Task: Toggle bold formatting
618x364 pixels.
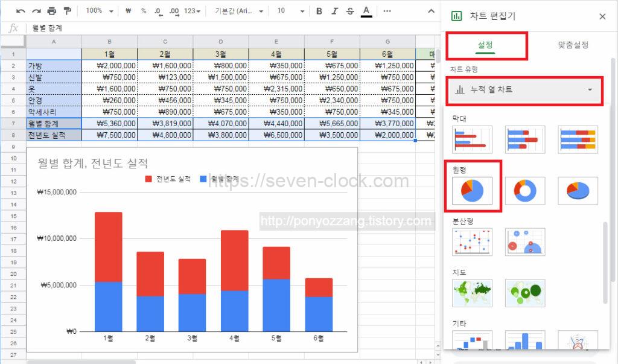Action: click(319, 11)
